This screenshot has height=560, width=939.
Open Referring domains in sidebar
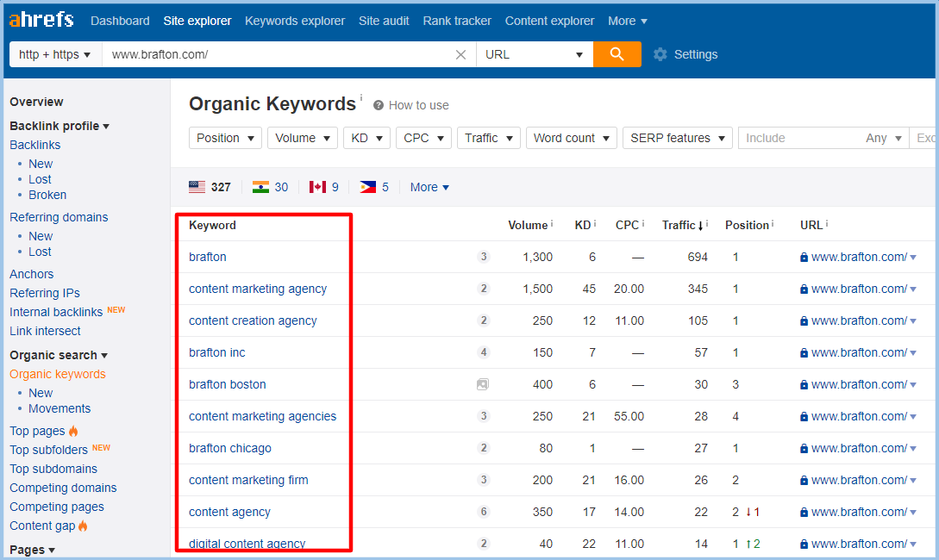59,217
